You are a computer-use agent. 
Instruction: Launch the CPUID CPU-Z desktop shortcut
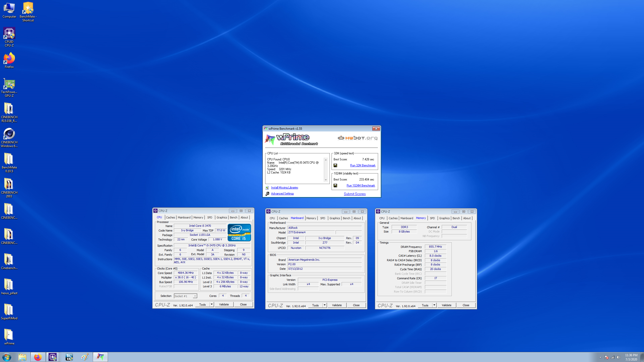point(9,37)
